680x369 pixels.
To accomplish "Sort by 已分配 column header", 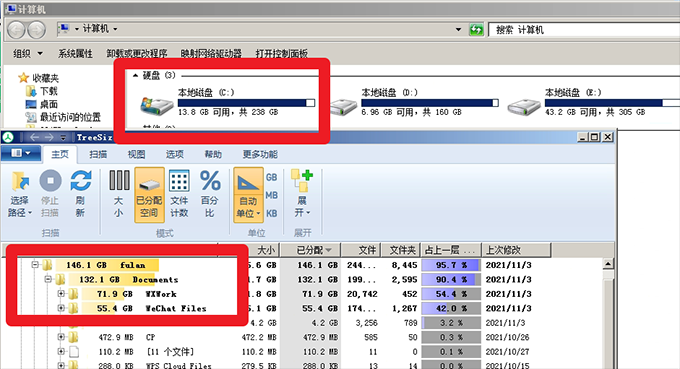I will click(311, 250).
